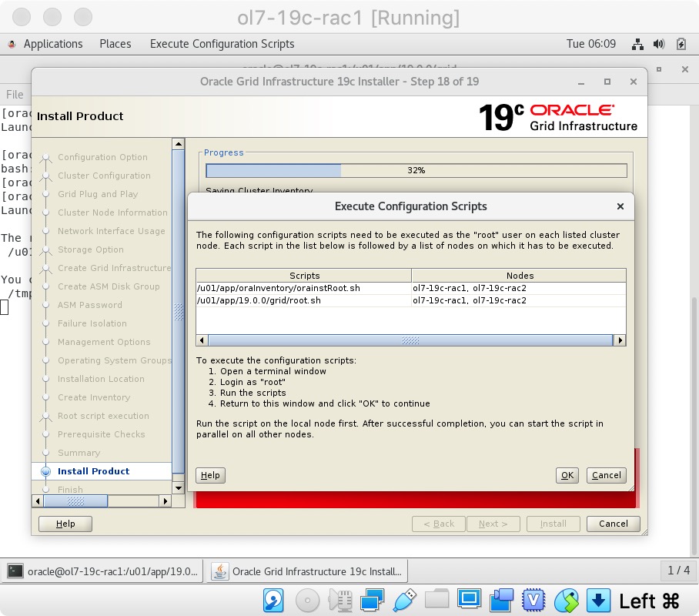Click scripts table right scroll arrow
This screenshot has height=616, width=699.
[620, 340]
